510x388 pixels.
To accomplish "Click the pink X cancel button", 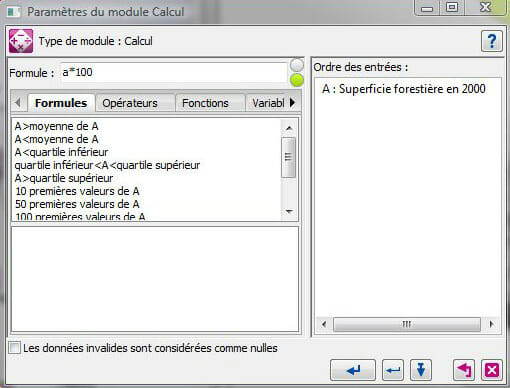I will click(x=492, y=370).
